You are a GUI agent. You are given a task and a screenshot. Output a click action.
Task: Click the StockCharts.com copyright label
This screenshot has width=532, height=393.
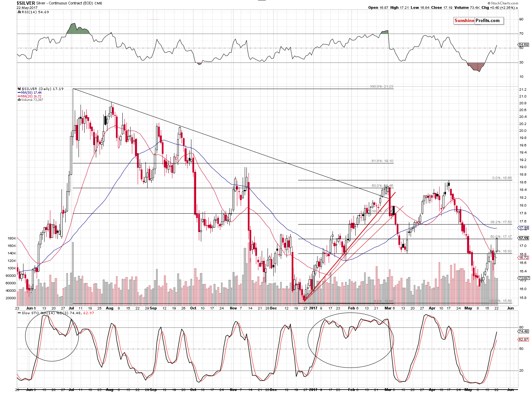[503, 3]
